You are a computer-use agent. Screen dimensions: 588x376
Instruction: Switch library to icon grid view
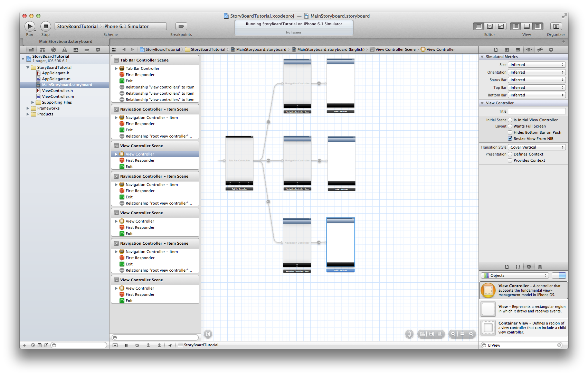pyautogui.click(x=555, y=275)
